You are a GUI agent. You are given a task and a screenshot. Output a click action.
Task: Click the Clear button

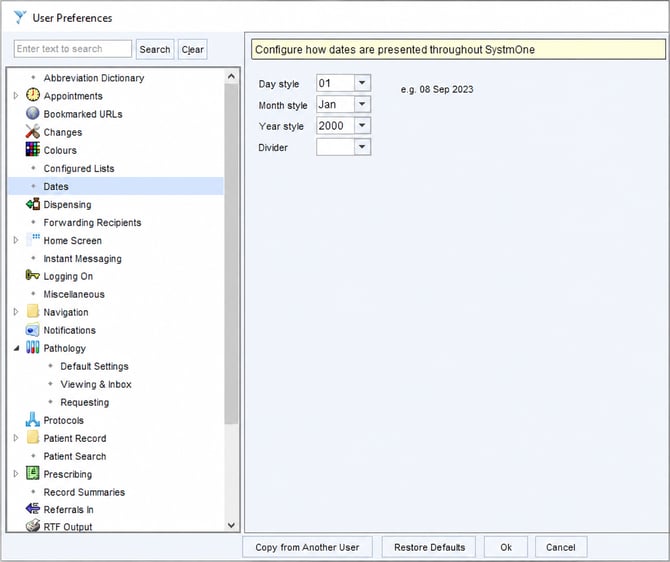193,49
